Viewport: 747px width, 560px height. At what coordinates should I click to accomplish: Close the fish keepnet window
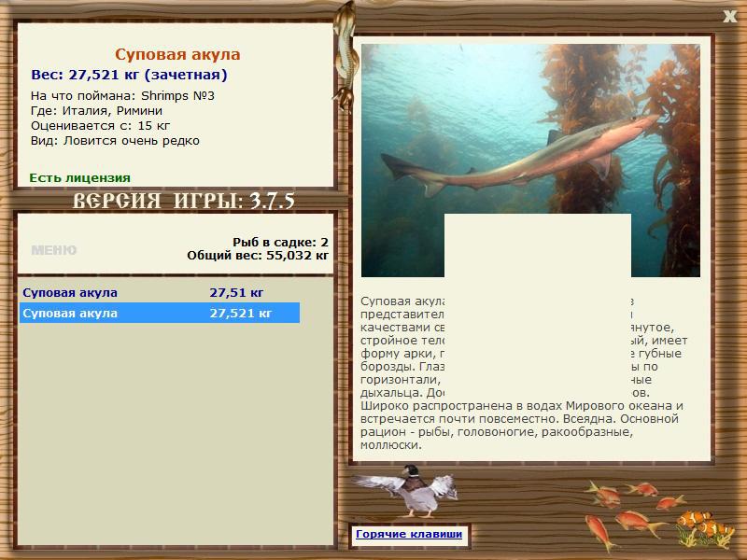(x=729, y=16)
